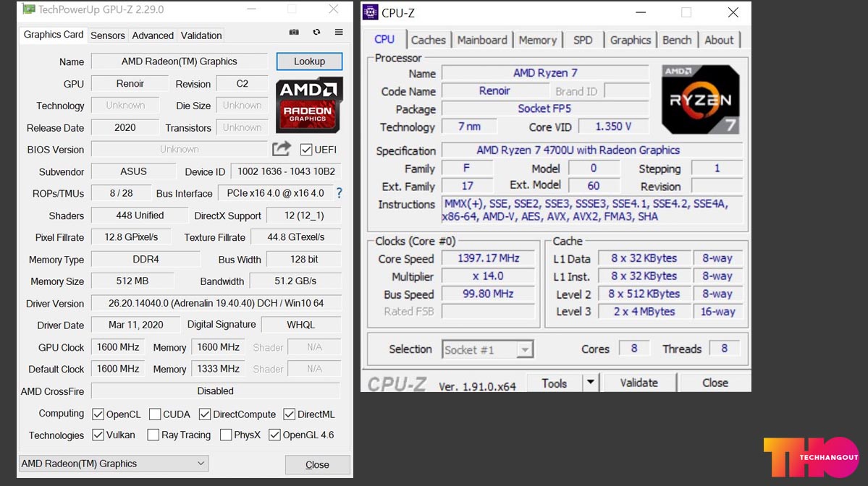868x486 pixels.
Task: Click the Bus Speed value 99.80 MHz
Action: [488, 294]
